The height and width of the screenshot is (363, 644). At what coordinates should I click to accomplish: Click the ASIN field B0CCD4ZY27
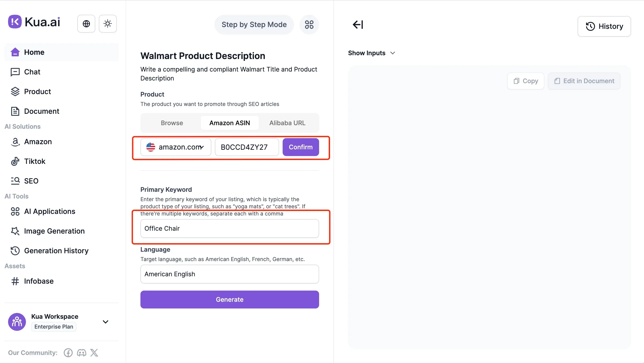point(247,147)
